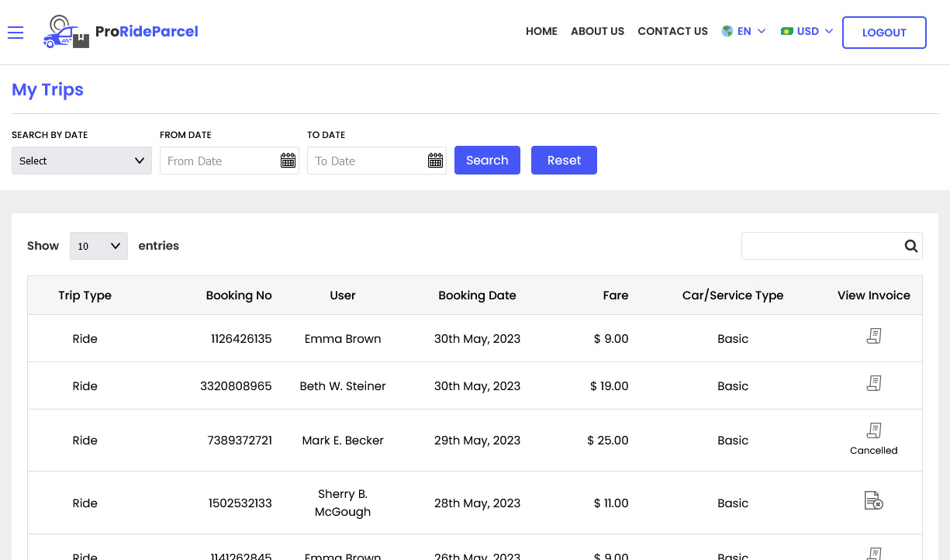Click the Search button
950x560 pixels.
pos(487,161)
